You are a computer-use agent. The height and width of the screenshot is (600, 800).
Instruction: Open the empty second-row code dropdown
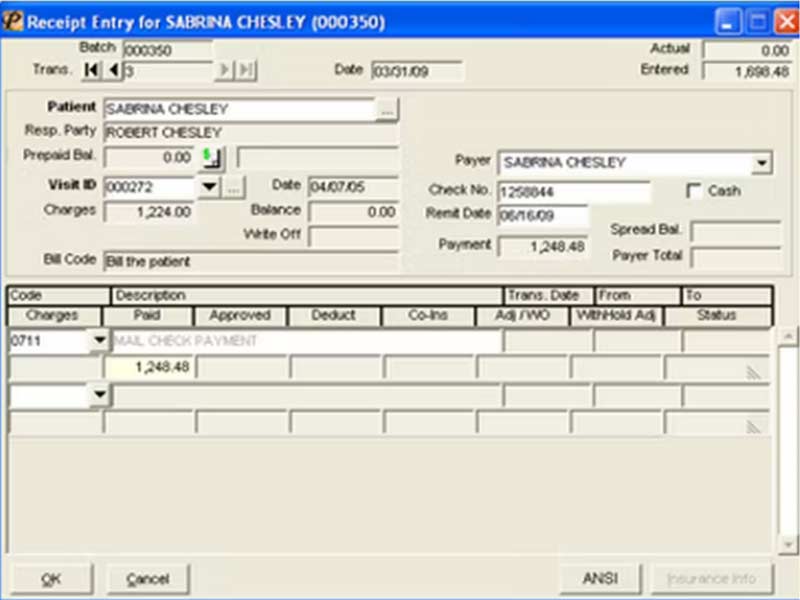click(x=99, y=394)
